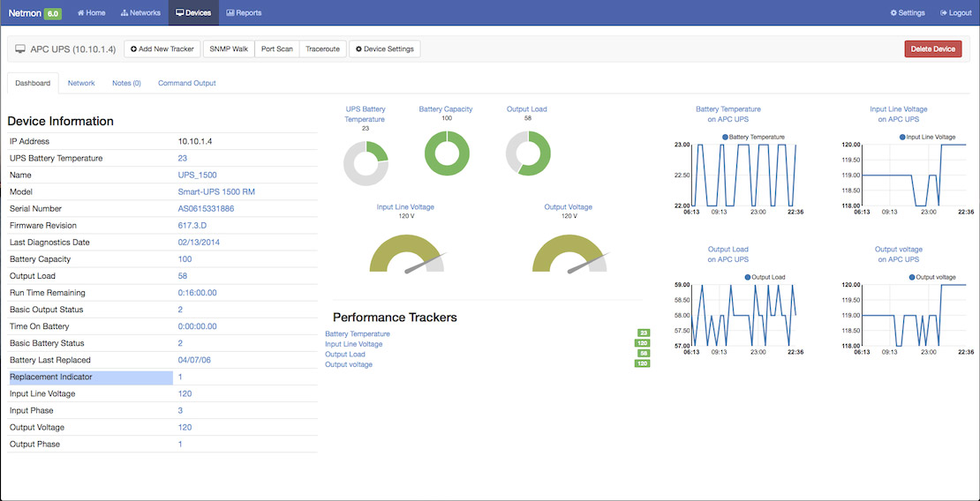
Task: Click the Input Phase value 3
Action: [181, 411]
